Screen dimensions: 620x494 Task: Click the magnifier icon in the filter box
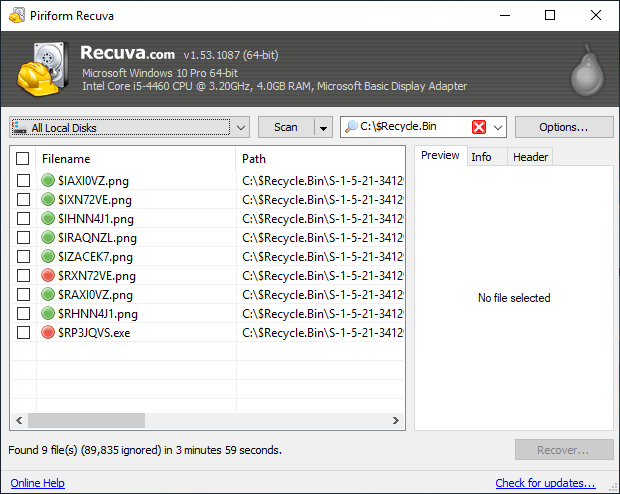[351, 127]
